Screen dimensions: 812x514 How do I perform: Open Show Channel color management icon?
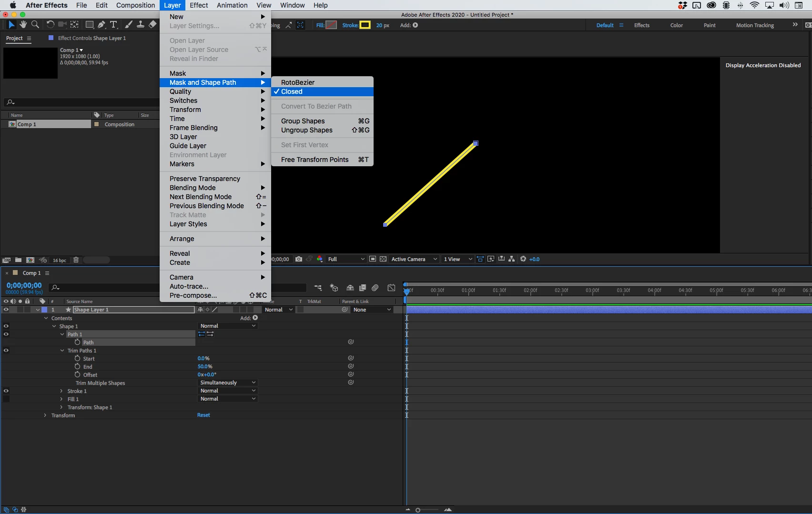(320, 259)
